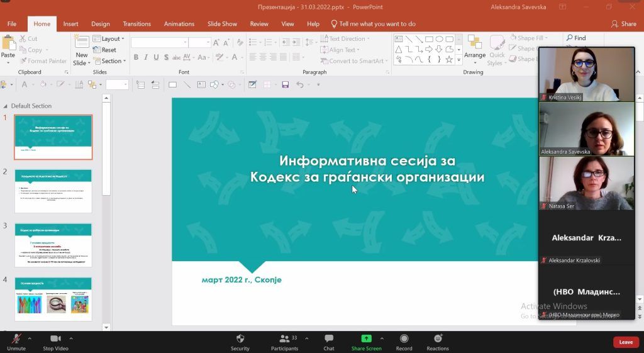Click slide panel scroll-down arrow
644x353 pixels.
106,328
